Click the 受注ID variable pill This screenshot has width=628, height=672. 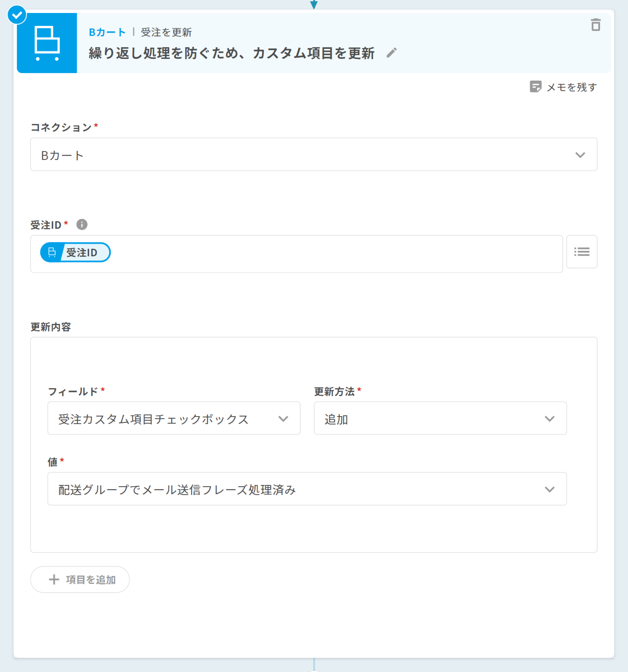[x=75, y=253]
